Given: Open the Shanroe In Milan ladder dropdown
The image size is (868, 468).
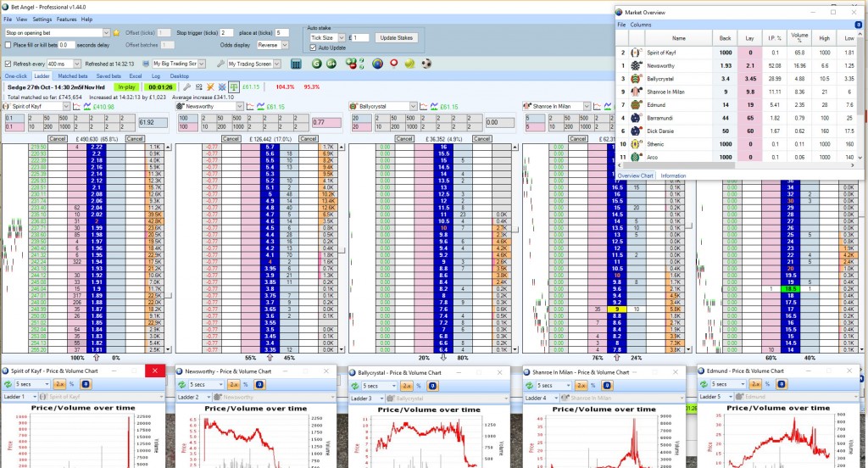Looking at the screenshot, I should point(587,106).
